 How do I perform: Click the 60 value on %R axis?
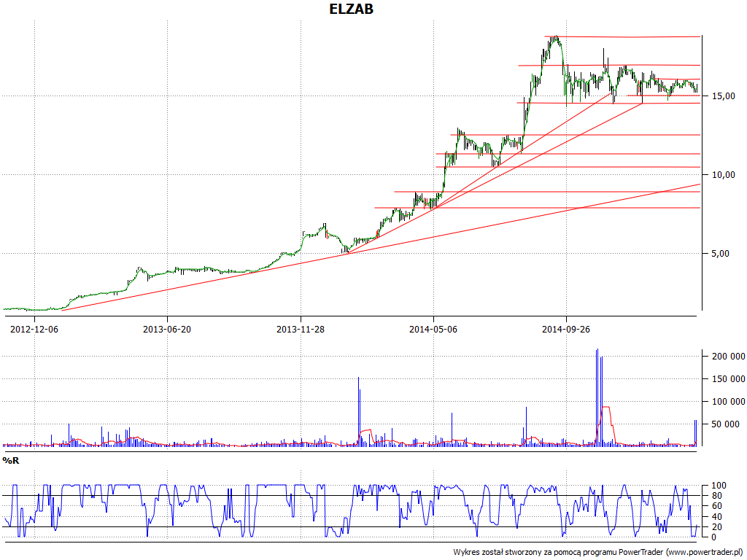tap(717, 506)
